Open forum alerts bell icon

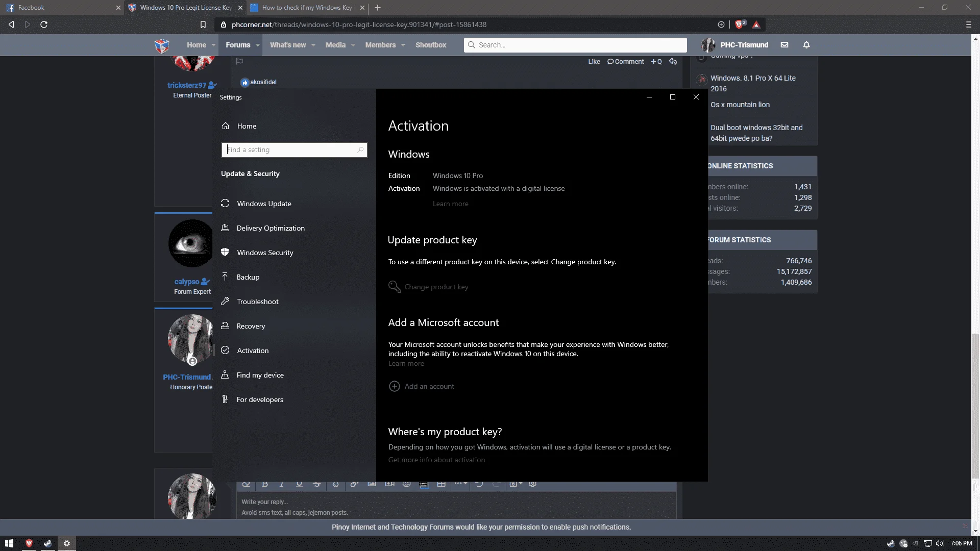click(x=806, y=45)
